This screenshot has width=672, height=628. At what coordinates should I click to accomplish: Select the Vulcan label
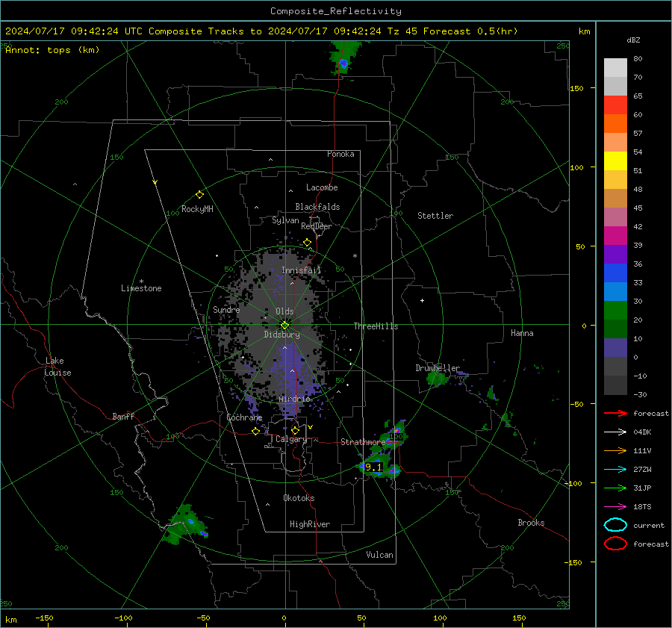coord(380,555)
